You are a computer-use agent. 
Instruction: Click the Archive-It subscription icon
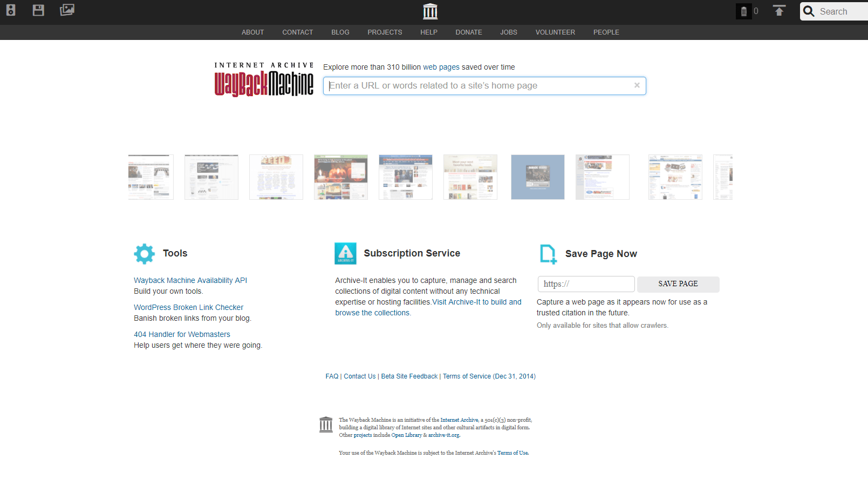pos(345,253)
